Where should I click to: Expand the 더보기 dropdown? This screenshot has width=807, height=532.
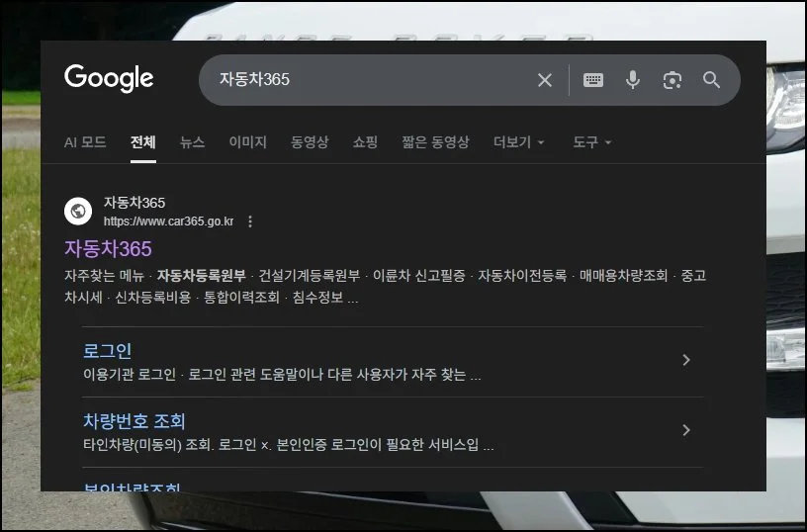[x=518, y=142]
